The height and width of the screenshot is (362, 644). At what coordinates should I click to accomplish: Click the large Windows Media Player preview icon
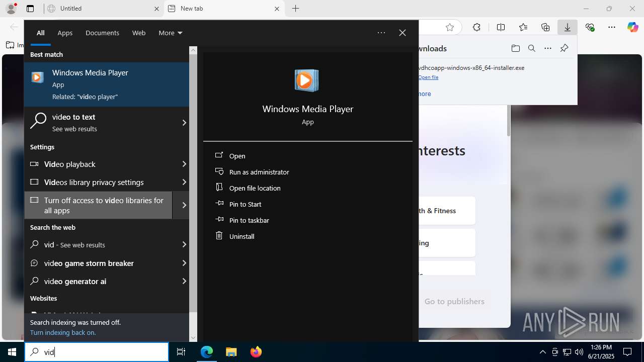(x=306, y=80)
